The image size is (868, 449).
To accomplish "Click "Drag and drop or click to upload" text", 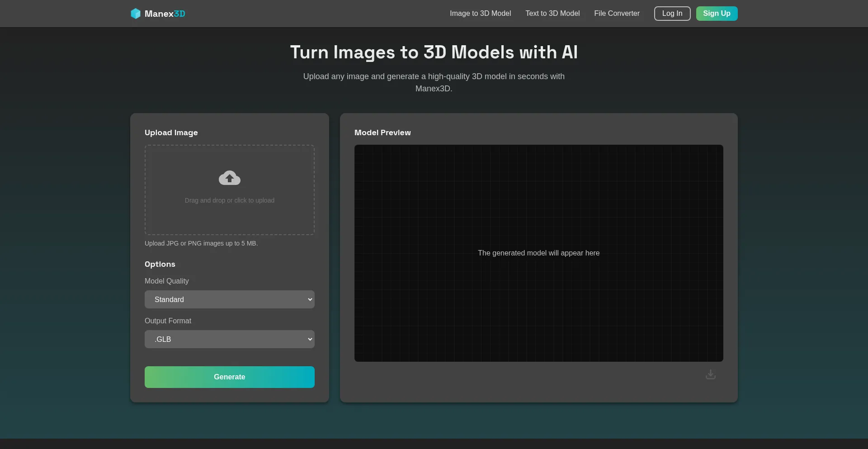I will click(x=230, y=200).
